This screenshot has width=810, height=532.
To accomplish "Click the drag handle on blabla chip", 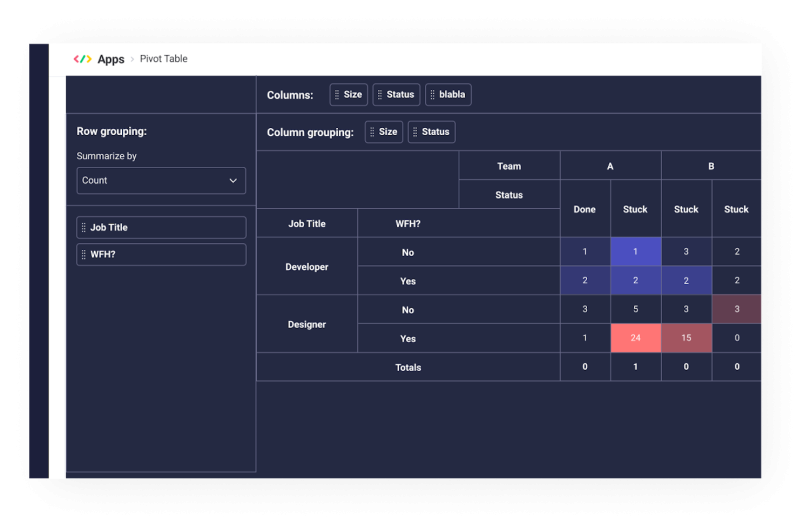I will [432, 95].
